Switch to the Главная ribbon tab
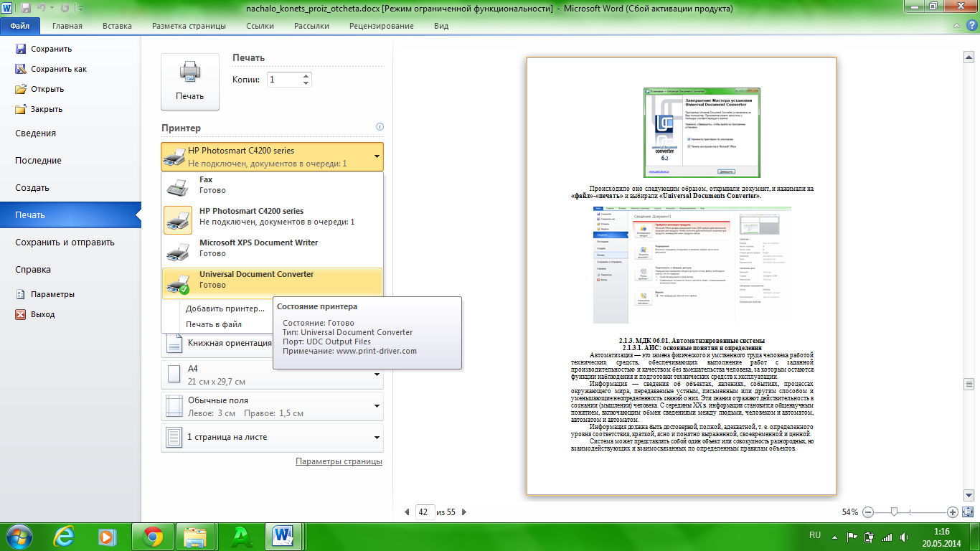Screen dimensions: 980x551 pyautogui.click(x=67, y=26)
